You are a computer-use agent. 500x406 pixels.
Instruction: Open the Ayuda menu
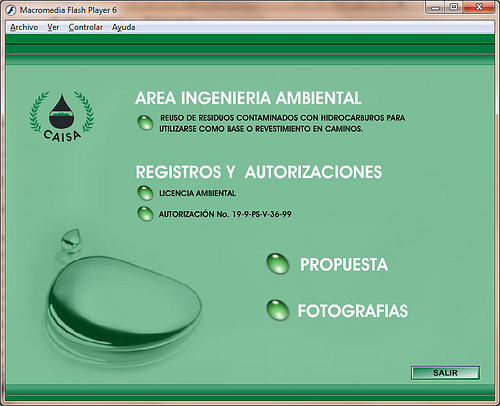click(x=124, y=27)
